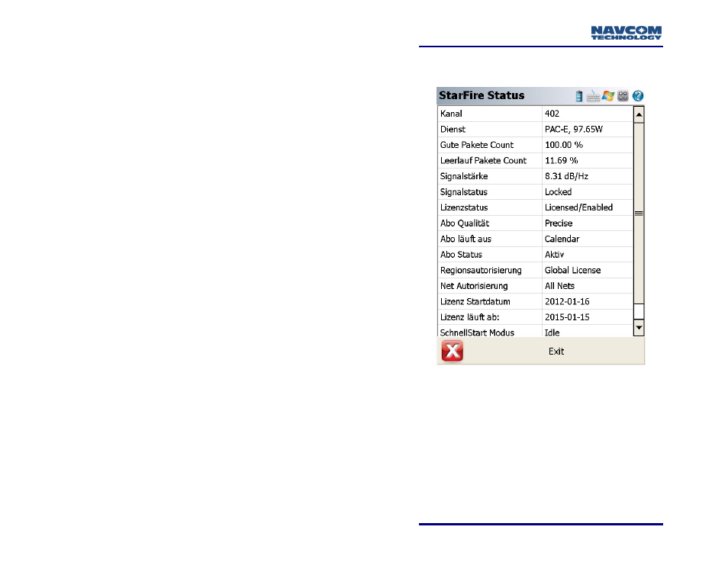Click the battery status icon
This screenshot has width=728, height=562.
point(579,96)
